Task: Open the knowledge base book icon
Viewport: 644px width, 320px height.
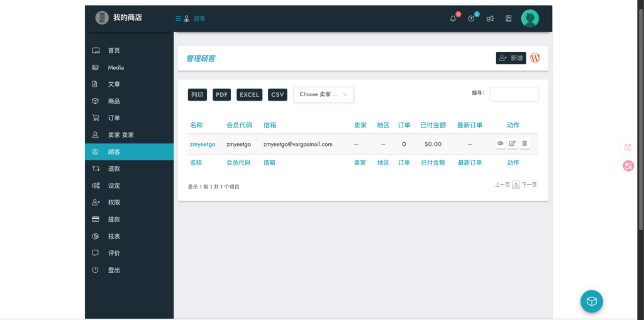Action: tap(508, 18)
